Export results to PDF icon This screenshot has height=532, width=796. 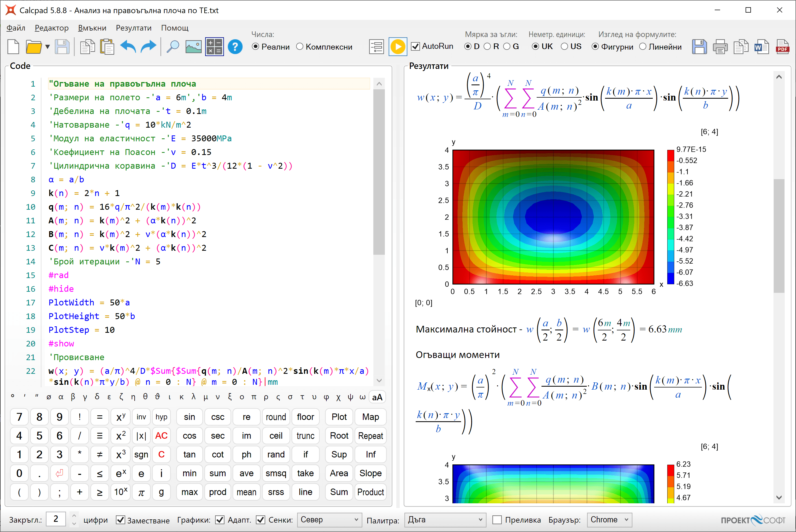782,47
